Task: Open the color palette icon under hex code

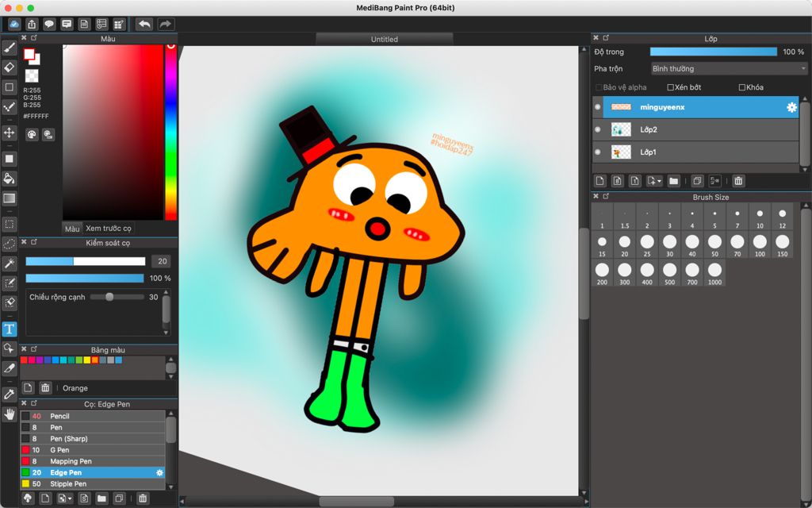Action: click(x=32, y=135)
